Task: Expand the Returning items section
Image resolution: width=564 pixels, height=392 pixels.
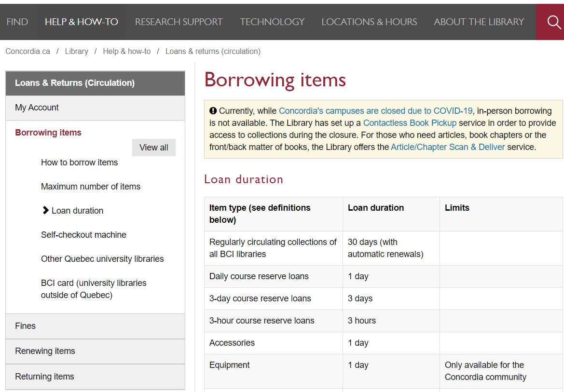Action: point(96,377)
